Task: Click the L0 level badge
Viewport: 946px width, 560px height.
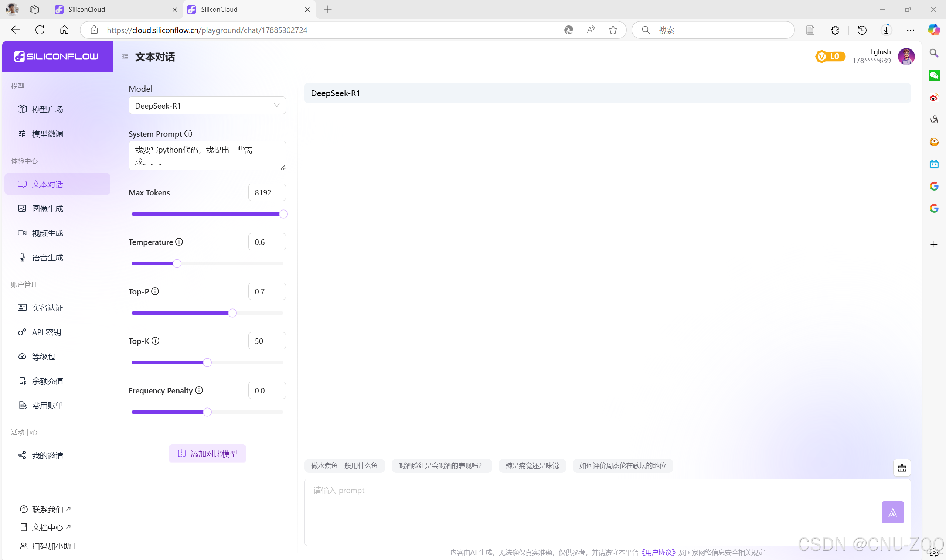Action: [x=830, y=57]
